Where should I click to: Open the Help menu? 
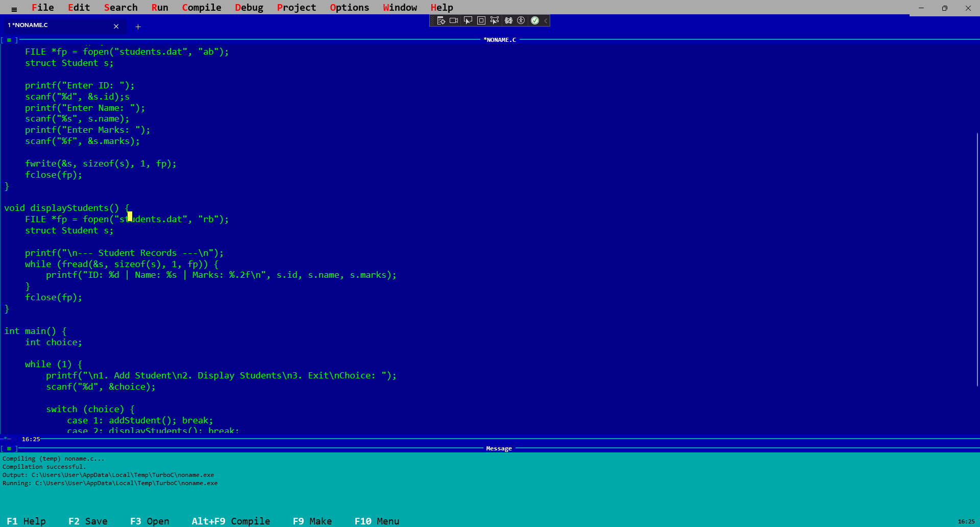(x=442, y=8)
